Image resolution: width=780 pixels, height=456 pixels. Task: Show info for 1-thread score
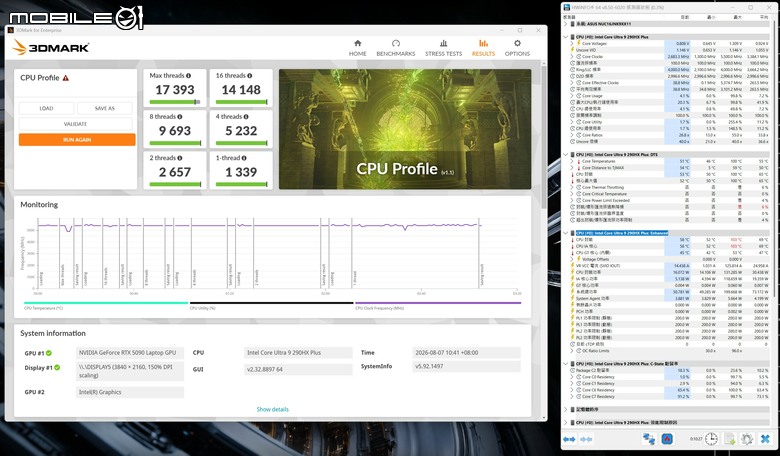244,158
